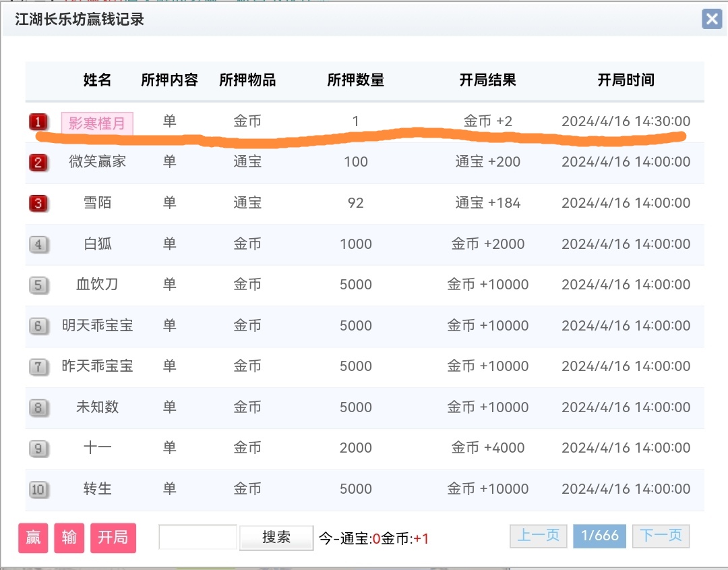Screen dimensions: 728x570
Task: Click the 开局 button
Action: [x=113, y=538]
